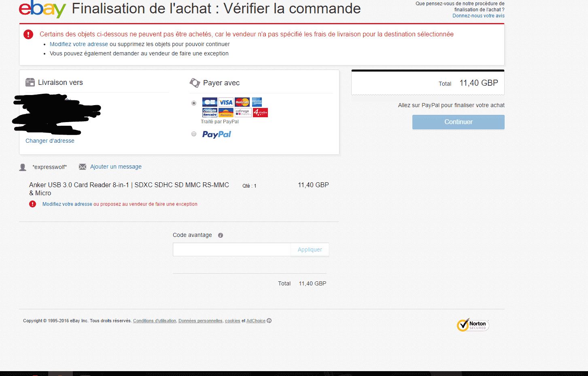Choose the American Express card logo
Viewport: 588px width, 376px height.
tap(257, 102)
